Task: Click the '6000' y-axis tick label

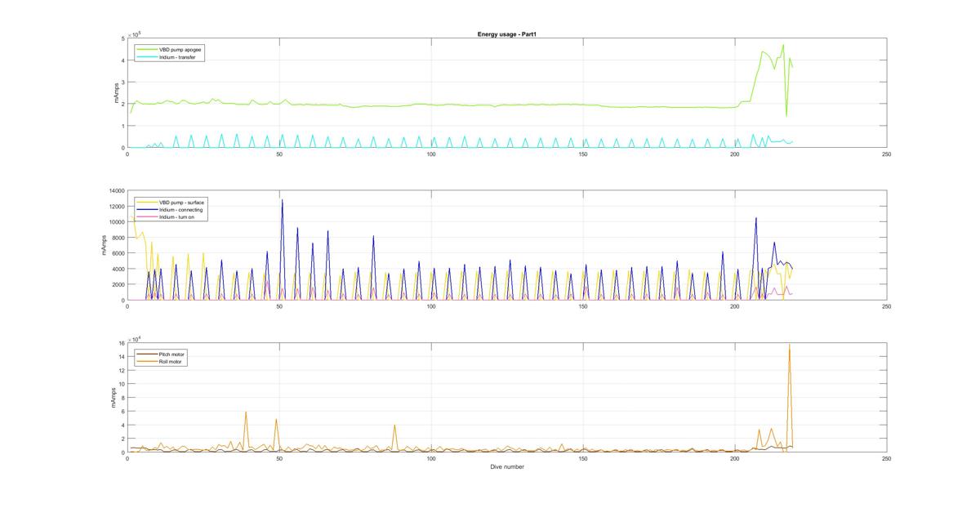Action: point(117,253)
